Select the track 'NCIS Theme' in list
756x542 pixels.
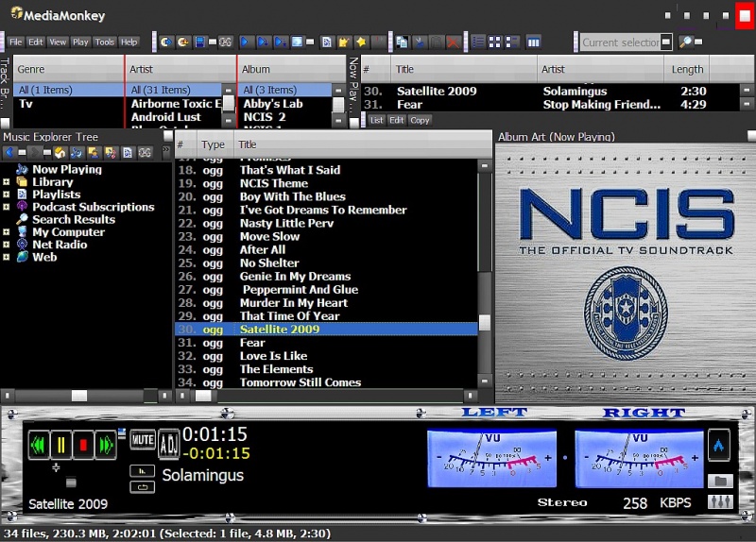pos(273,183)
